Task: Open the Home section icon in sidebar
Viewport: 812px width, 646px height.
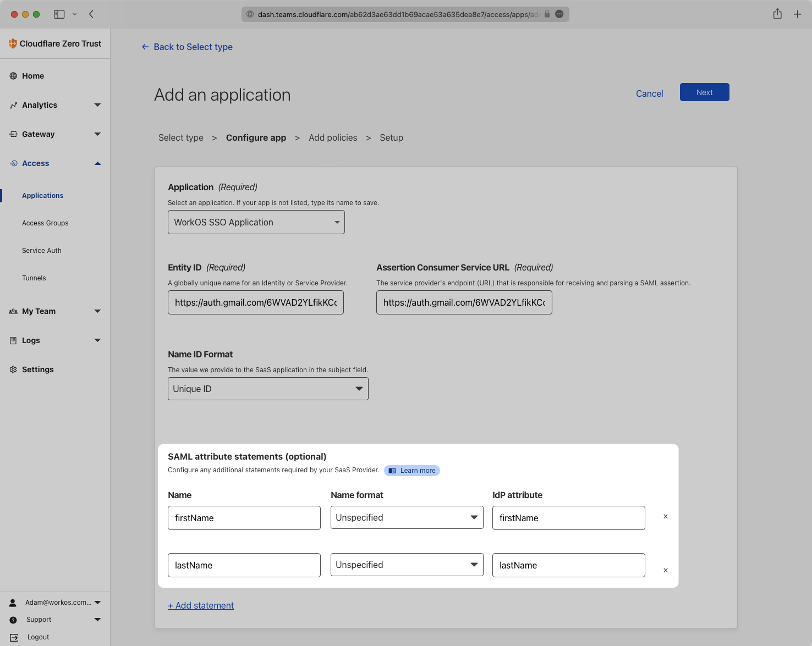Action: pyautogui.click(x=14, y=76)
